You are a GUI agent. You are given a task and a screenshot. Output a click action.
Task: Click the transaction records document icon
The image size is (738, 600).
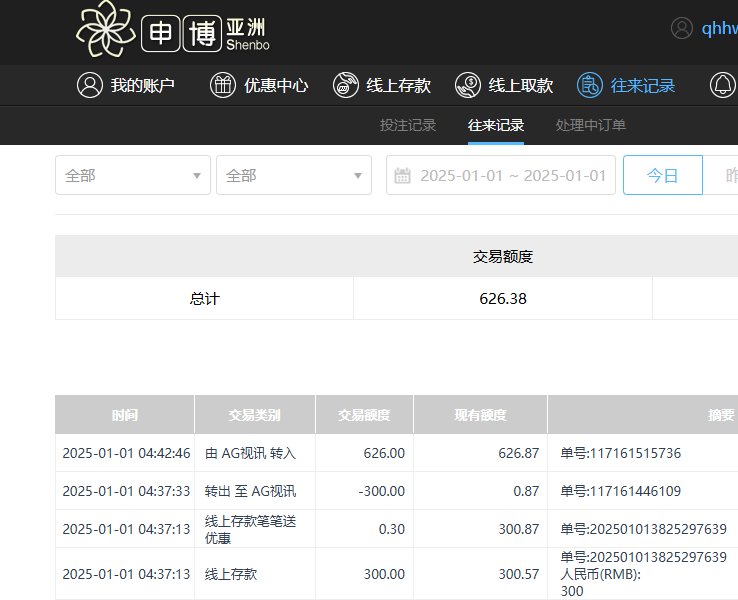click(590, 85)
